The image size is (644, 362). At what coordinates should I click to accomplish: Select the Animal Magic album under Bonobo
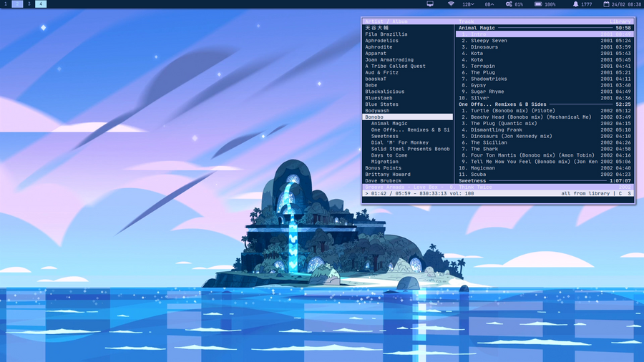pyautogui.click(x=389, y=124)
